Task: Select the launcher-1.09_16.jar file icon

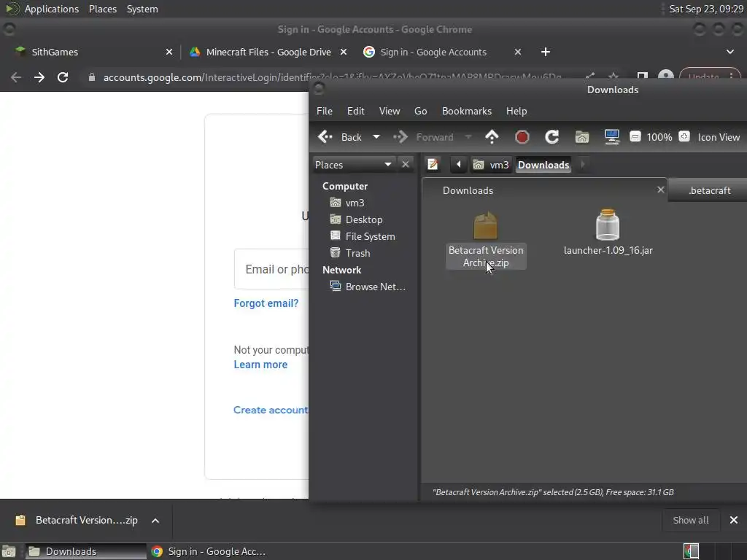Action: tap(608, 225)
